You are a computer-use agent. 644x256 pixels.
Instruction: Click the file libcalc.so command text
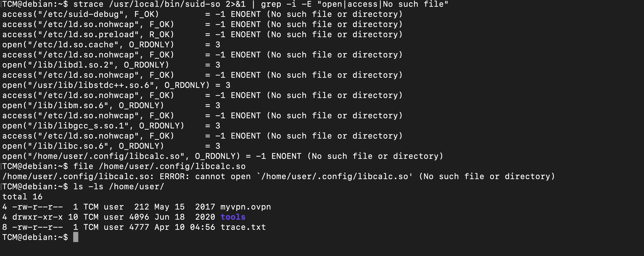pyautogui.click(x=160, y=166)
